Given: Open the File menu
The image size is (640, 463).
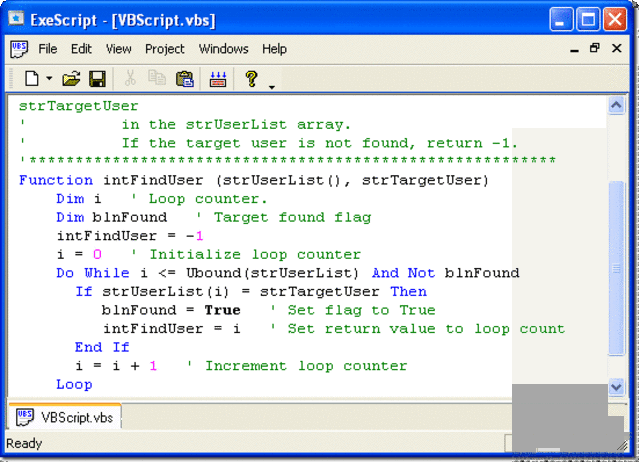Looking at the screenshot, I should click(48, 49).
